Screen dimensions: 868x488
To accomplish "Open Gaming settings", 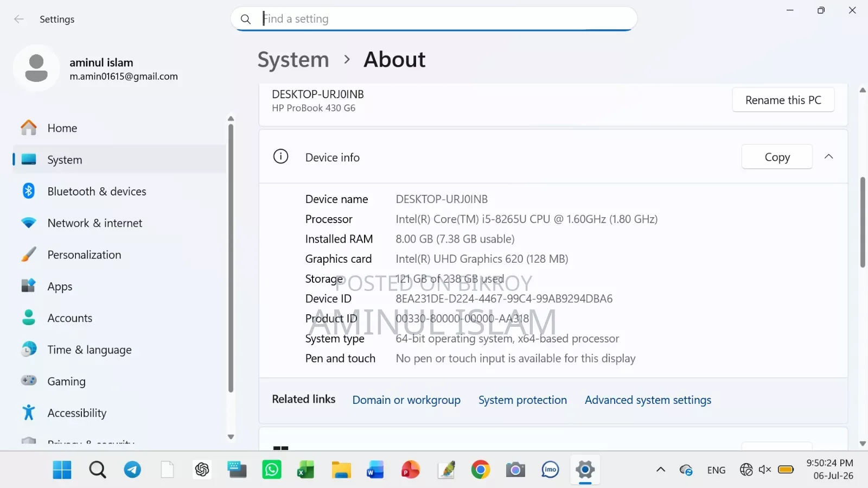I will pos(119,381).
